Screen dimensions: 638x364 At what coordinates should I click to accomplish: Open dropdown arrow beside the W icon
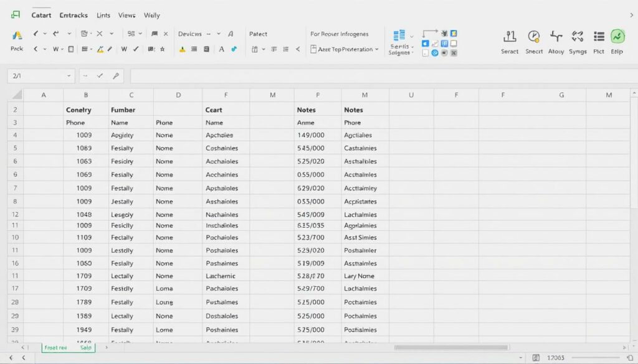coord(62,49)
